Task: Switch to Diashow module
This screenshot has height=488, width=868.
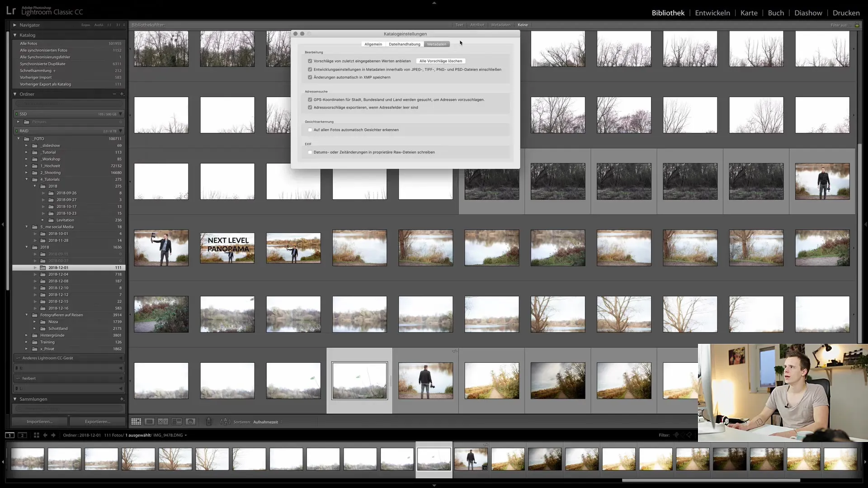Action: pos(808,13)
